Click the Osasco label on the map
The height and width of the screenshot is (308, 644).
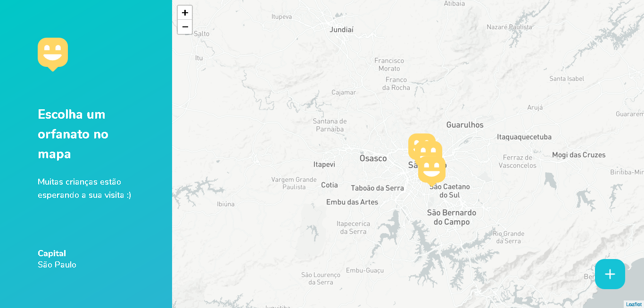click(373, 158)
